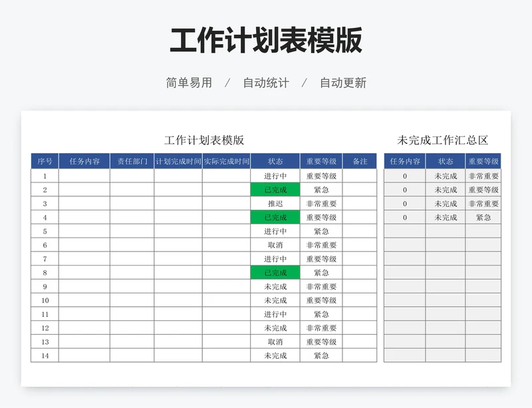Click the 取消 status cell in row 6
This screenshot has height=408, width=532.
tap(275, 245)
